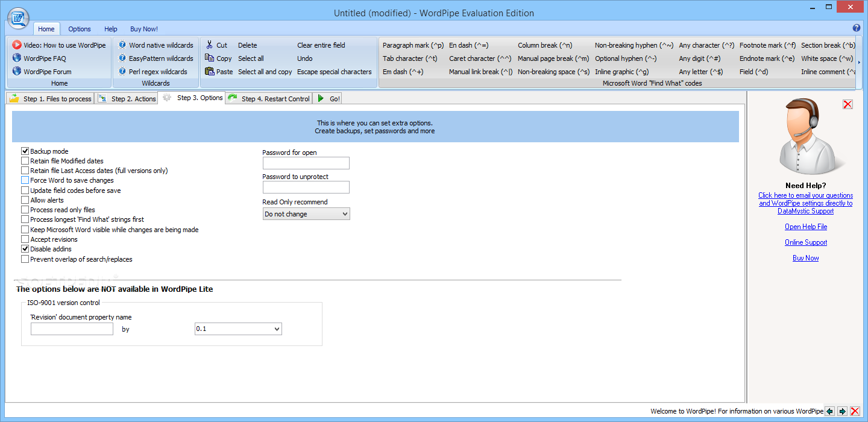Click the Buy Now link in help panel
This screenshot has height=422, width=868.
pos(805,258)
